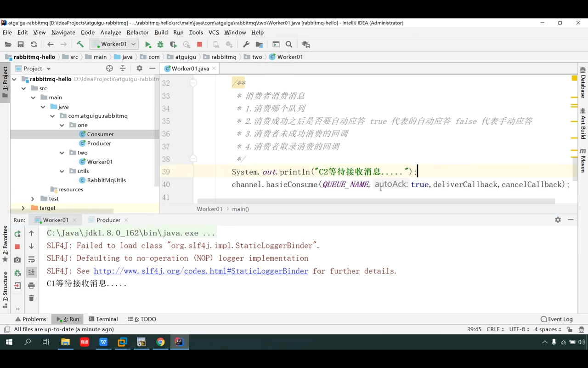Click the Search Everywhere magnifier icon
The image size is (588, 368).
tap(289, 45)
